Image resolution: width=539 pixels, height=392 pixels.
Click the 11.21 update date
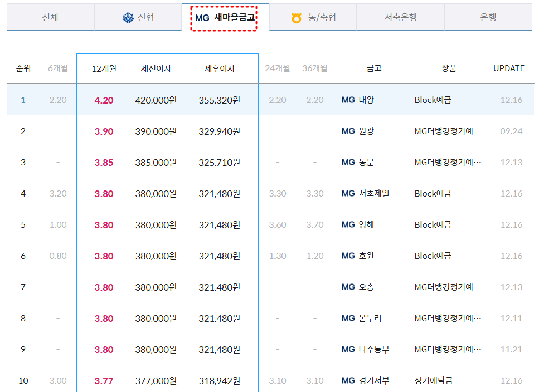pos(511,350)
